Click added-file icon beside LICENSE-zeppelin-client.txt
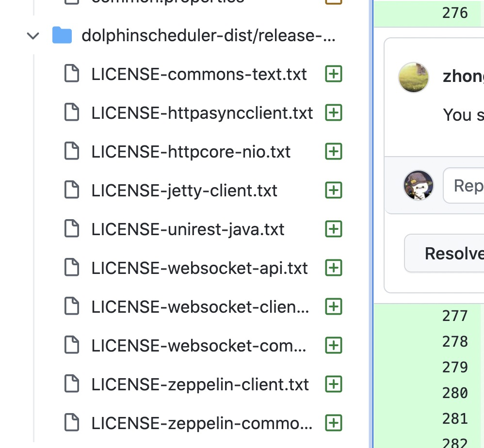 (334, 384)
